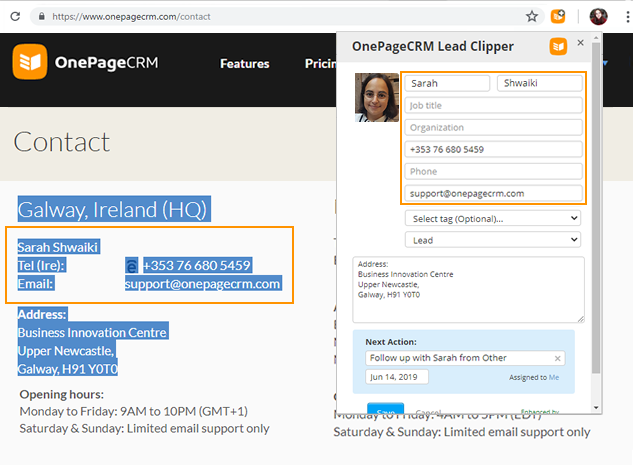Click the scrollbar up arrow in Lead Clipper

596,38
